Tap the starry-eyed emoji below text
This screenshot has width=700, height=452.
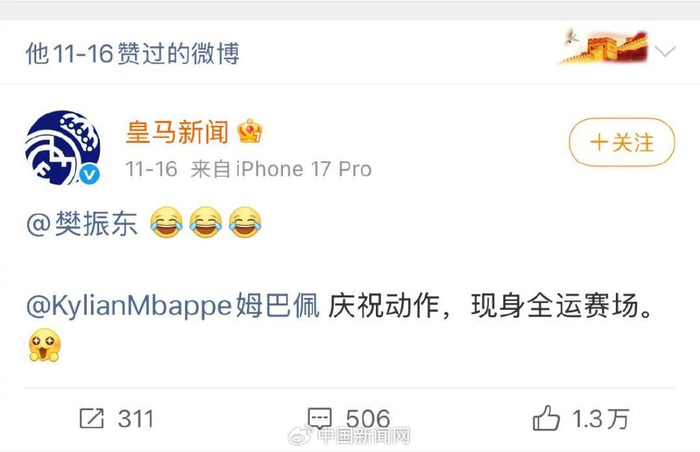[x=44, y=345]
